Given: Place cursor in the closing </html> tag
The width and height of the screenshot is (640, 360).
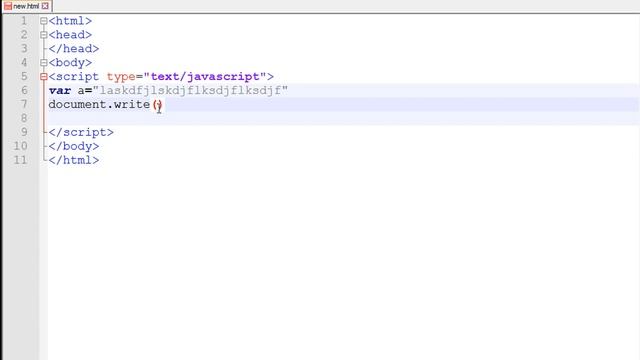Looking at the screenshot, I should click(x=74, y=160).
